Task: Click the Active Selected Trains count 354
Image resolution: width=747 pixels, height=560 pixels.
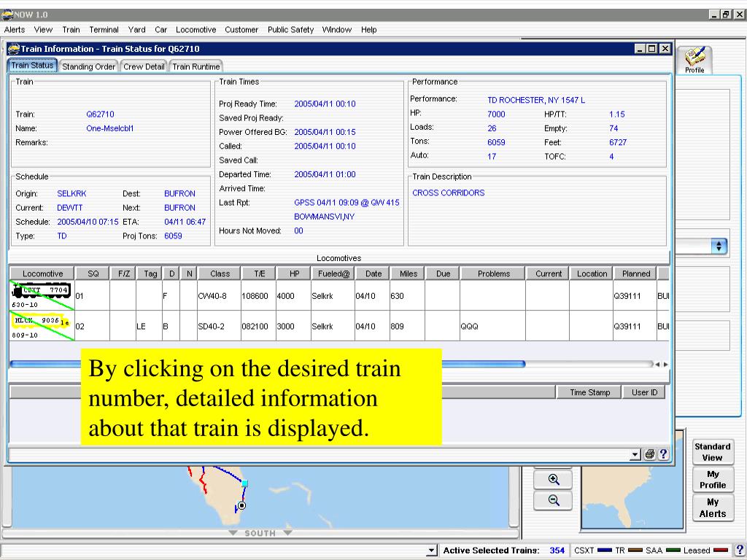Action: [557, 551]
